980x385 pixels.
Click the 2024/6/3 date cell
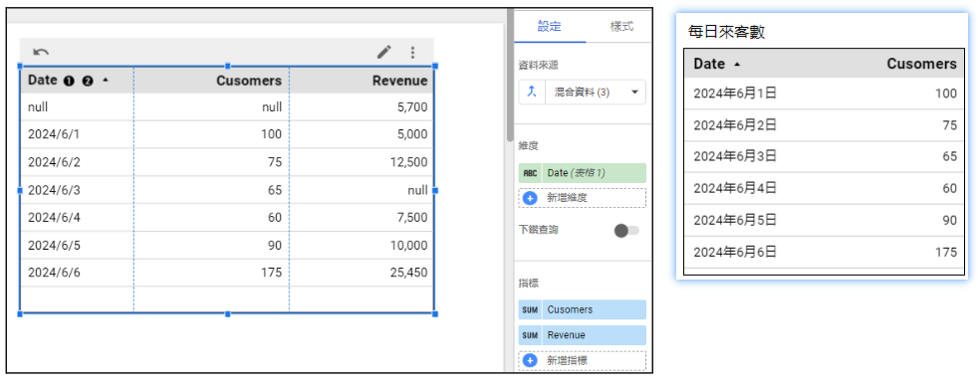54,190
